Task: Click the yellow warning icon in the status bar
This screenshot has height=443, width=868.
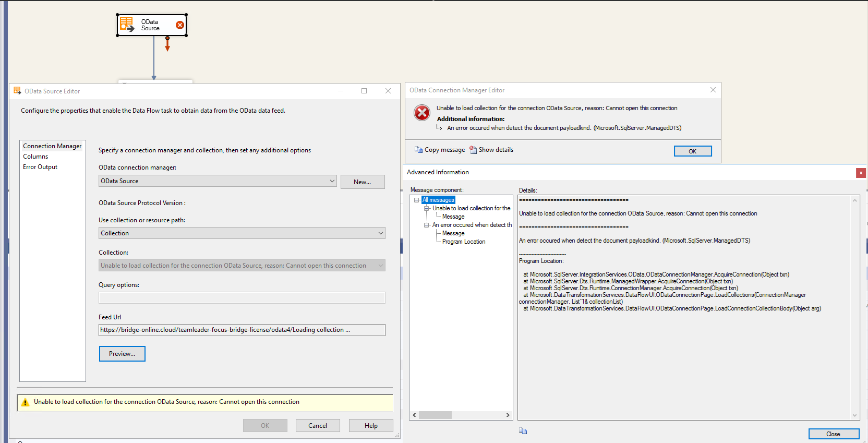Action: click(25, 402)
